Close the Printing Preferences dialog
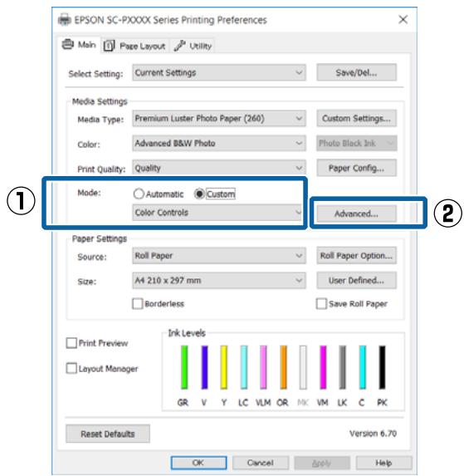The width and height of the screenshot is (464, 476). click(x=403, y=20)
